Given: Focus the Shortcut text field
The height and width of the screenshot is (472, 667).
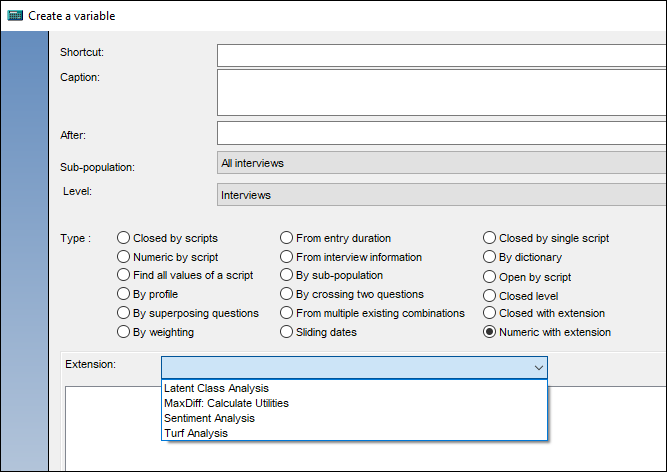Looking at the screenshot, I should point(442,56).
